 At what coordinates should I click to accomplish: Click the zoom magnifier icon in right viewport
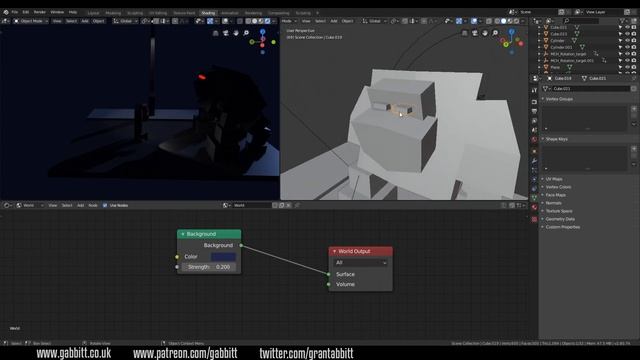[x=495, y=33]
